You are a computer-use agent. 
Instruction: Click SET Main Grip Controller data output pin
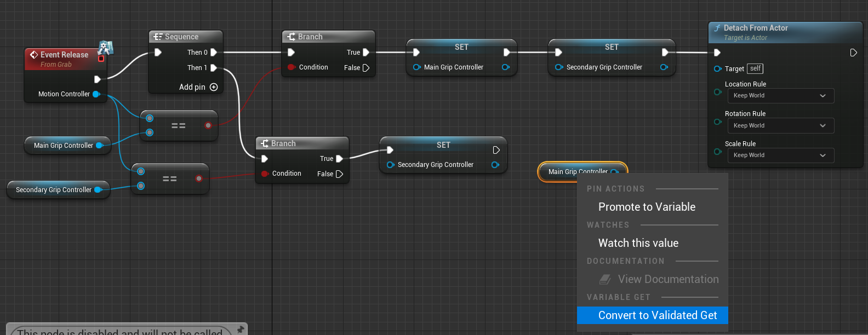coord(506,67)
